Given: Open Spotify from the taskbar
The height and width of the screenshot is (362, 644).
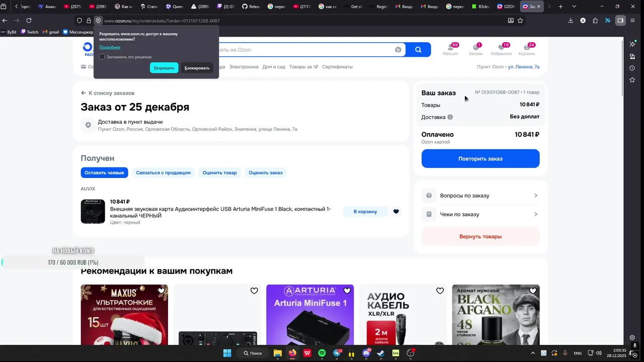Looking at the screenshot, I should pos(322,353).
